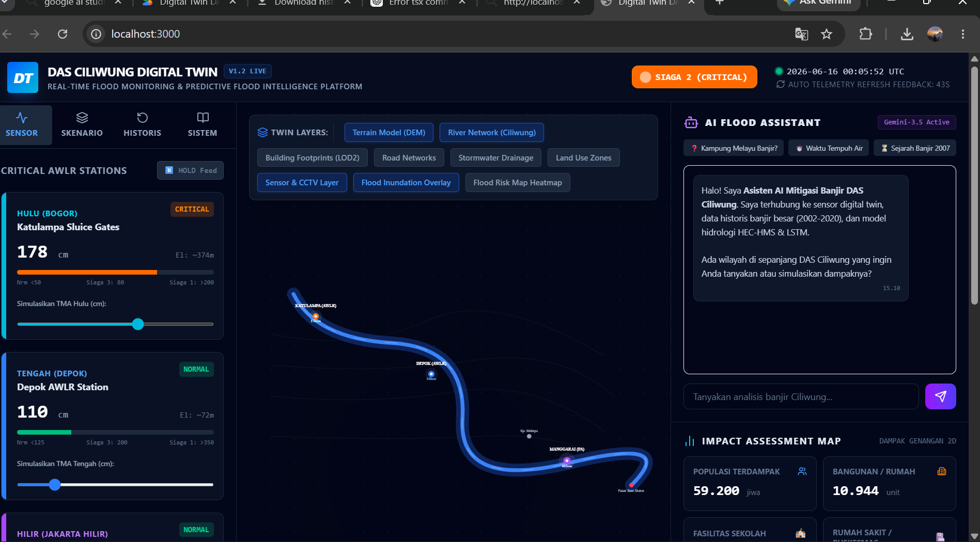980x542 pixels.
Task: Click the Bangunan / Rumah building icon
Action: click(942, 471)
